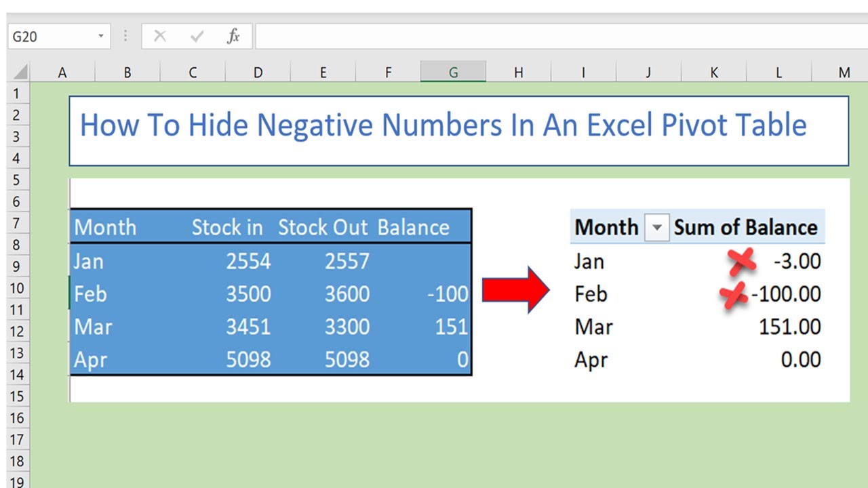This screenshot has height=488, width=868.
Task: Select row 5 header
Action: click(18, 180)
